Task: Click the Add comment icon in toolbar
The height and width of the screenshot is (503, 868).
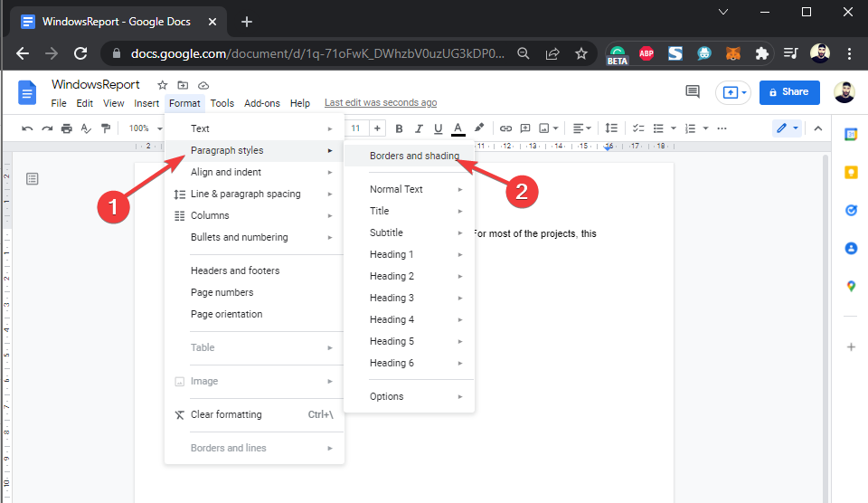Action: (525, 128)
